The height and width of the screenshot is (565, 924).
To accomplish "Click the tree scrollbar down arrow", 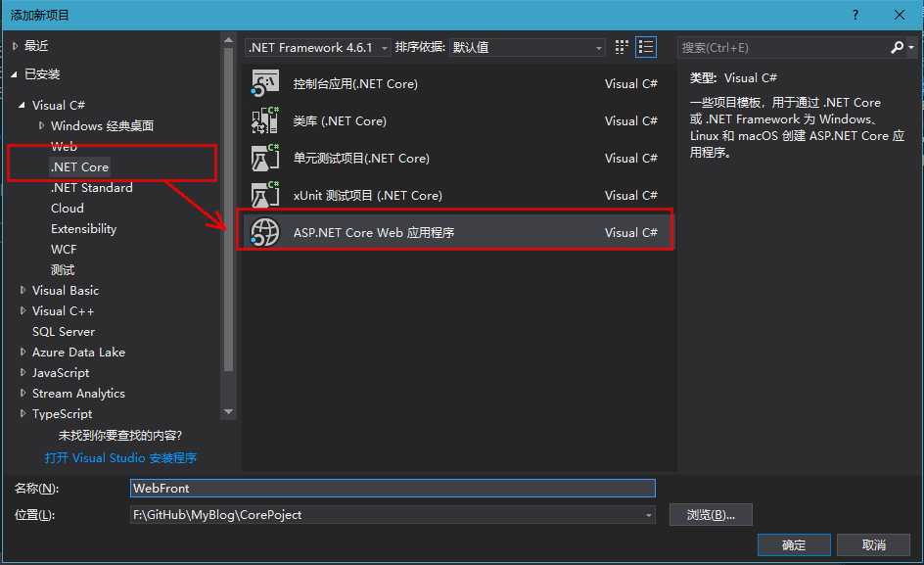I will [229, 411].
